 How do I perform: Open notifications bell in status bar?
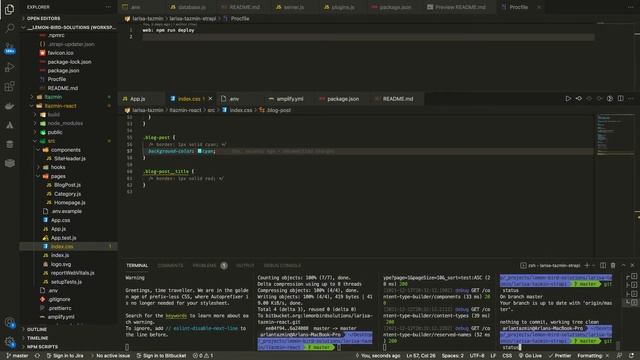[632, 356]
